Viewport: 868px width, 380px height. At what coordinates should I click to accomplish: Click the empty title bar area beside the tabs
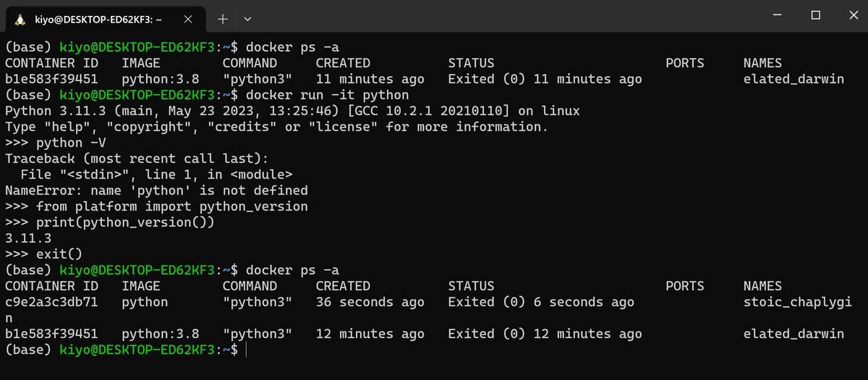[506, 16]
